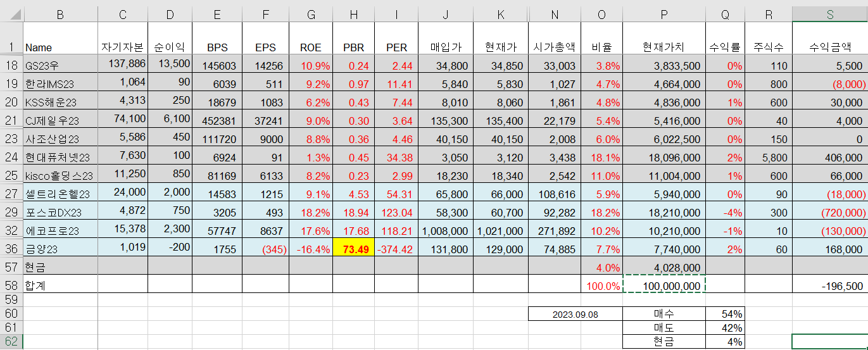Image resolution: width=868 pixels, height=350 pixels.
Task: Select column S header
Action: 830,15
